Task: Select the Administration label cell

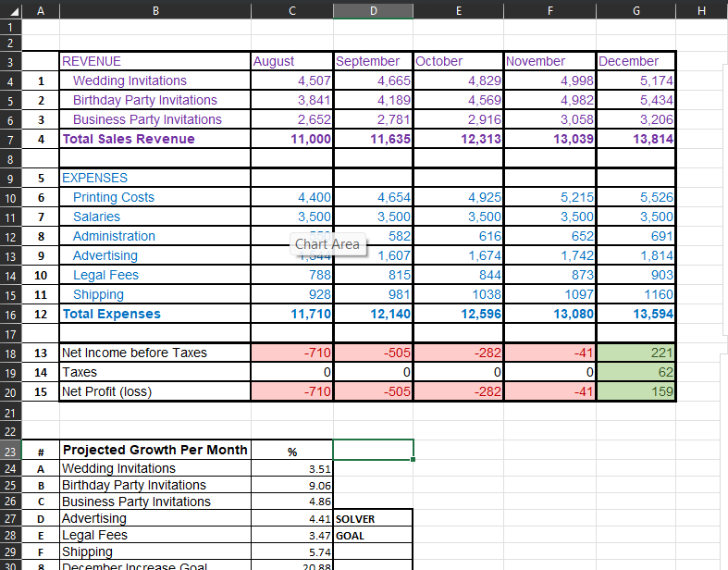Action: click(155, 237)
